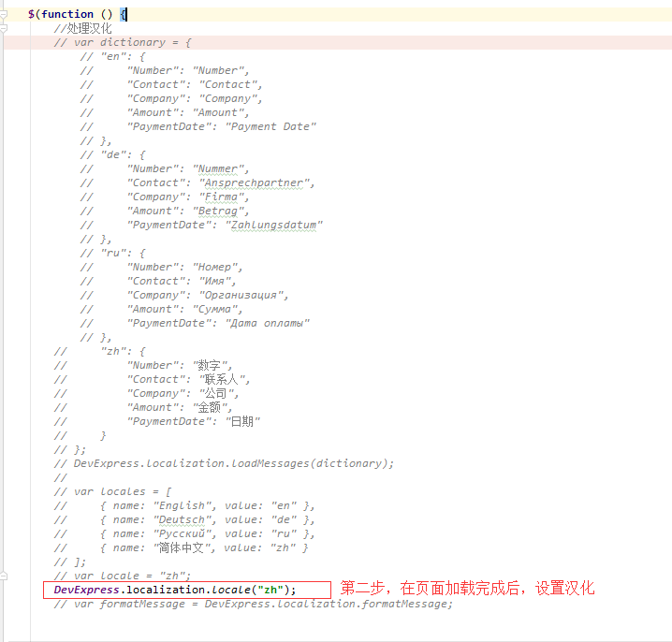Image resolution: width=672 pixels, height=642 pixels.
Task: Click the fold end marker beside var locale line
Action: [x=4, y=576]
